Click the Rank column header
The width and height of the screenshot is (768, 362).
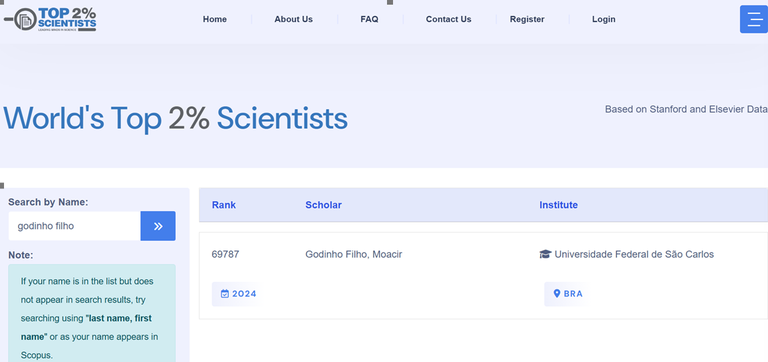(224, 205)
